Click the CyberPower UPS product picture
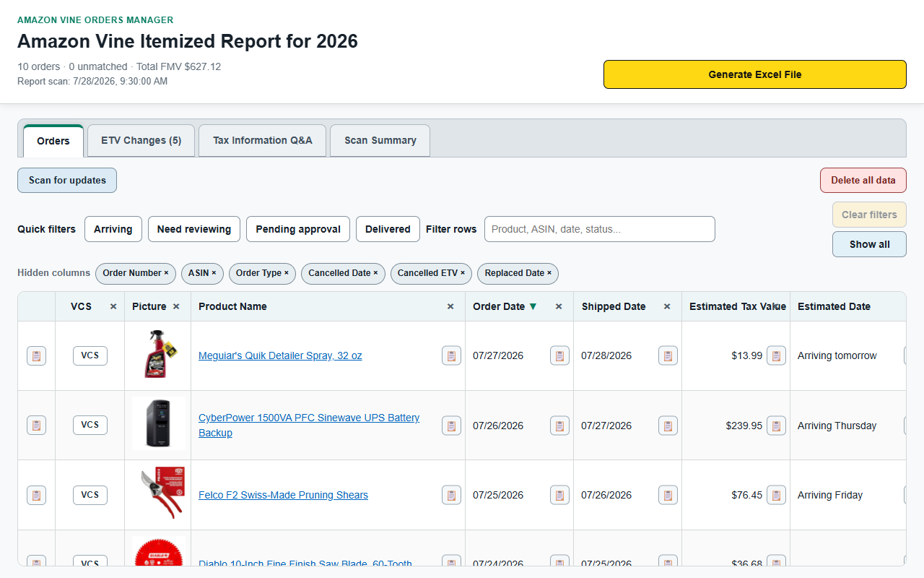Viewport: 924px width, 578px height. tap(158, 424)
